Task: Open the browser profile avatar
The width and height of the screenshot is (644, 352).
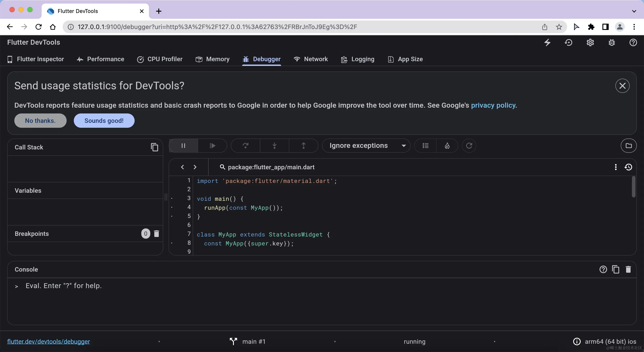Action: 620,27
